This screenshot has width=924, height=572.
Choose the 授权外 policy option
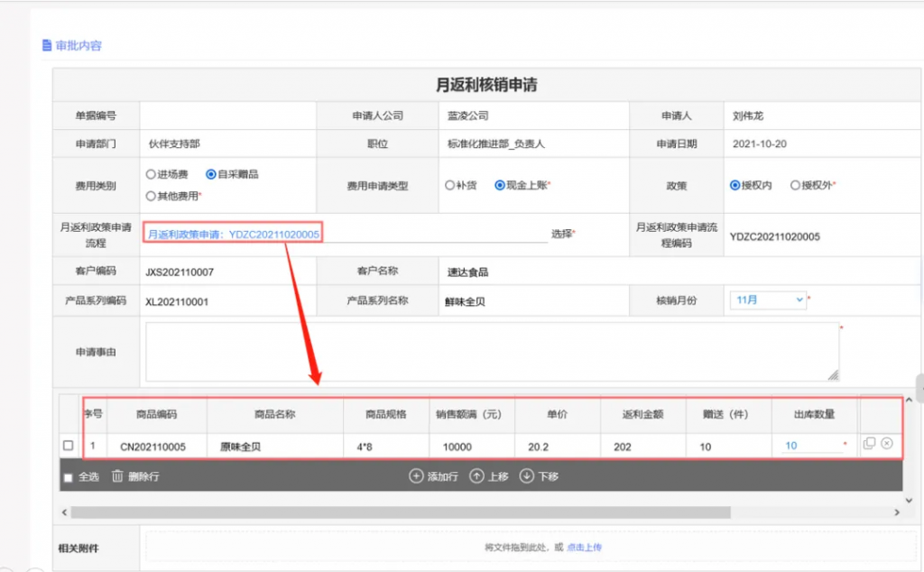point(795,185)
